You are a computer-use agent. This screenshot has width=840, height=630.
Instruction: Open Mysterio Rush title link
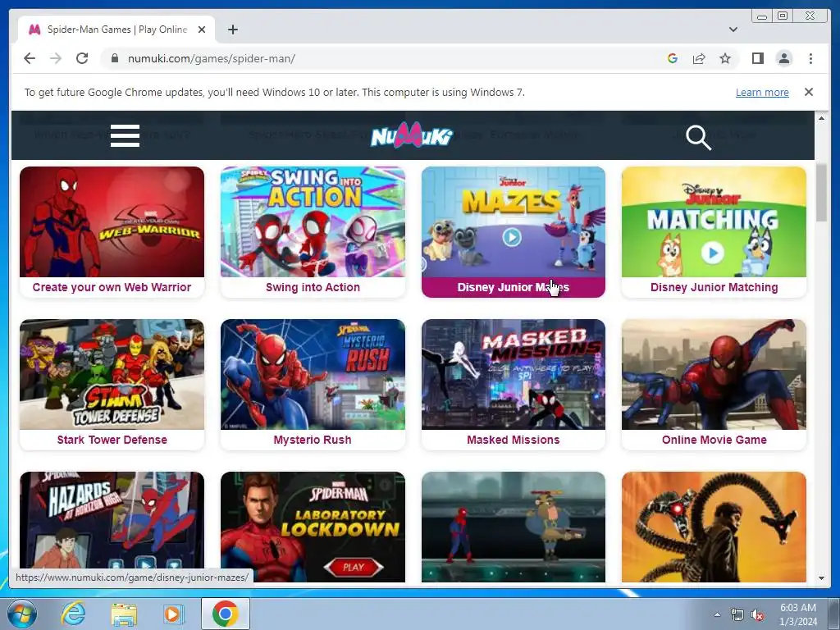point(313,440)
